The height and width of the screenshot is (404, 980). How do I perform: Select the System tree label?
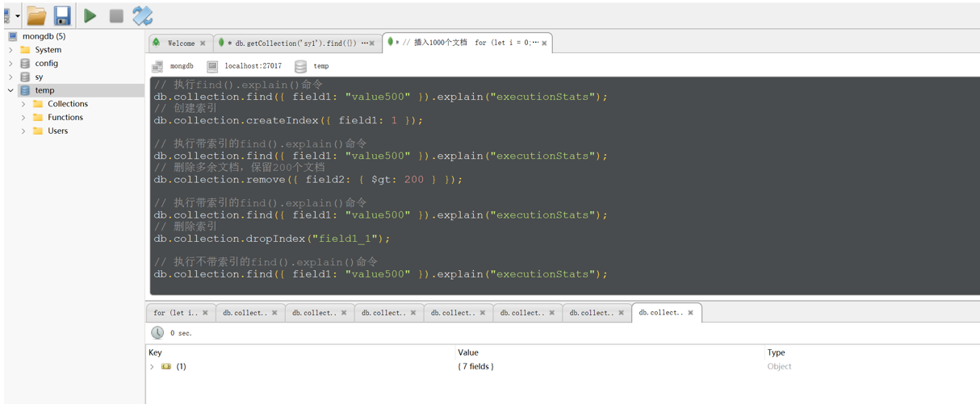(48, 50)
